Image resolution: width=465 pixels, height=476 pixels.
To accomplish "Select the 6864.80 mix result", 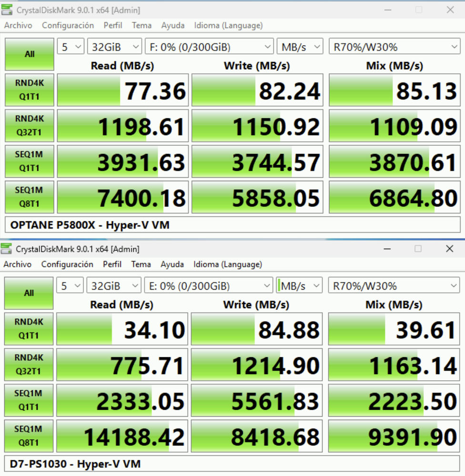I will point(394,197).
